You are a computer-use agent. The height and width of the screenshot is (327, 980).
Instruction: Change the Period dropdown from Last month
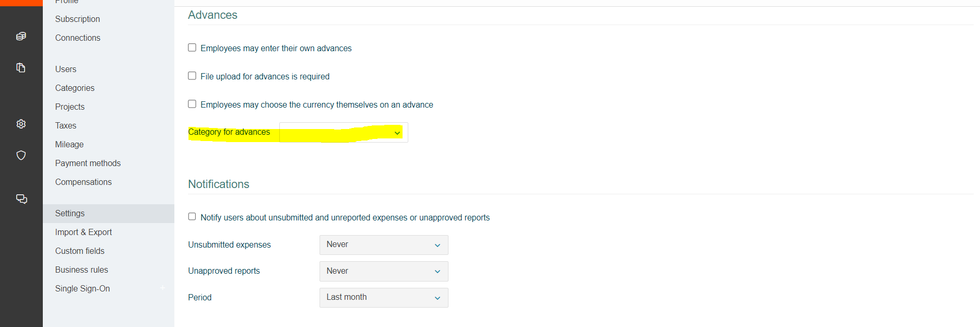click(383, 298)
